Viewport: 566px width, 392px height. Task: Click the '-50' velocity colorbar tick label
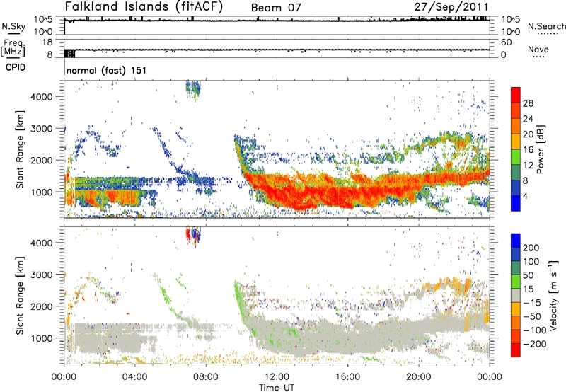[532, 316]
